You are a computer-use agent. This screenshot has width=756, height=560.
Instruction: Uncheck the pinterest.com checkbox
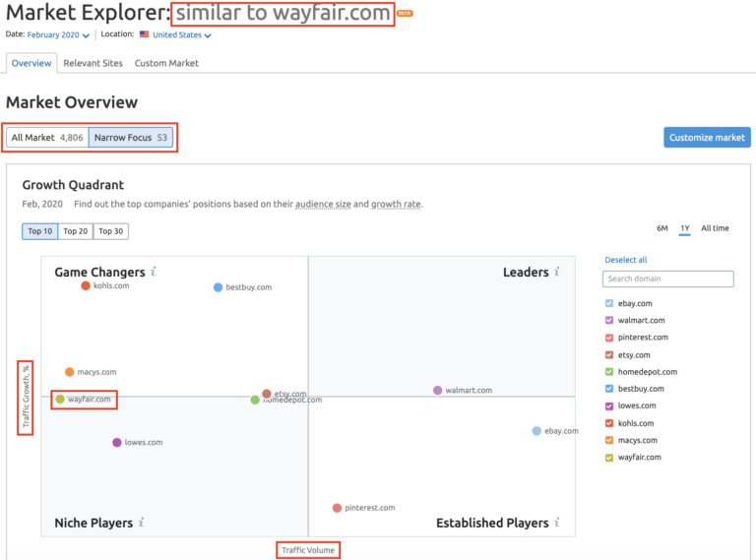click(609, 338)
